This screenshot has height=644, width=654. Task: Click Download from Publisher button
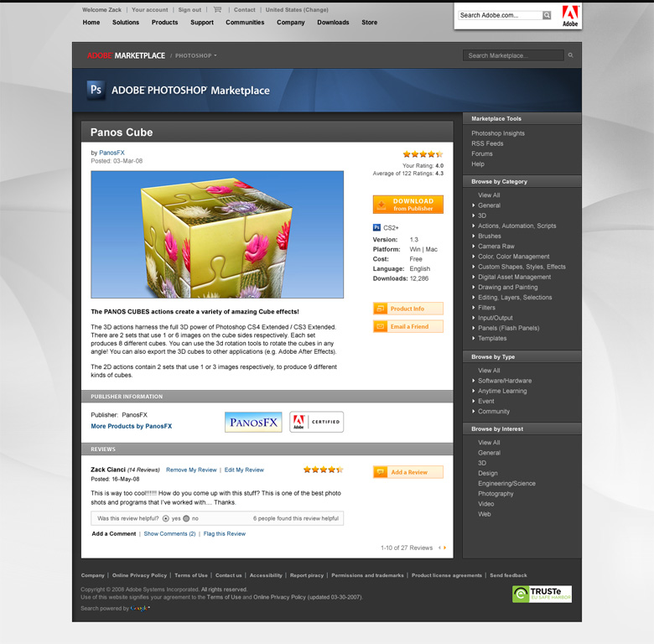pos(408,205)
